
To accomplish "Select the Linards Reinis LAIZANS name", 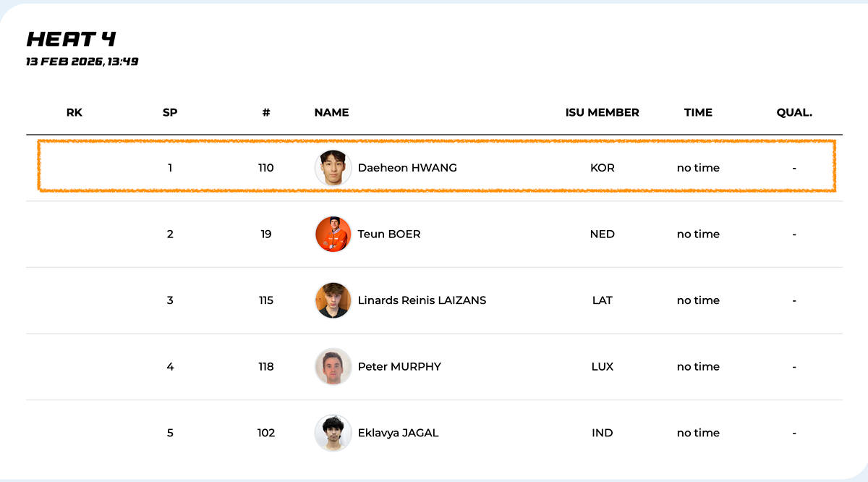I will 422,300.
